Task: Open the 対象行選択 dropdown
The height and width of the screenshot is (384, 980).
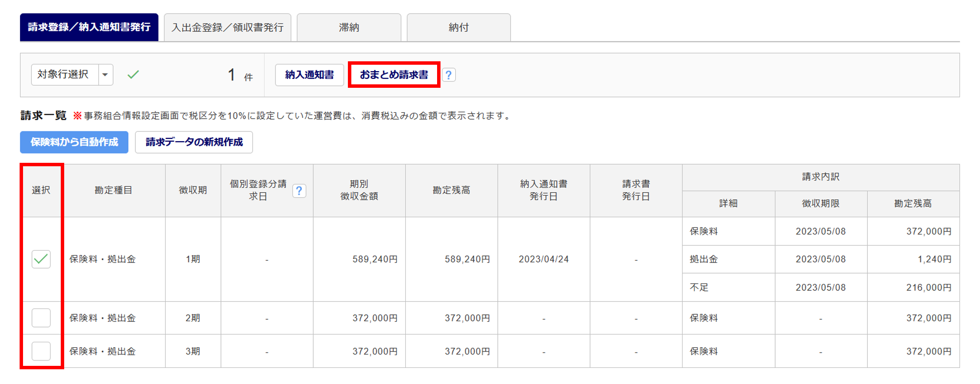Action: click(x=73, y=75)
